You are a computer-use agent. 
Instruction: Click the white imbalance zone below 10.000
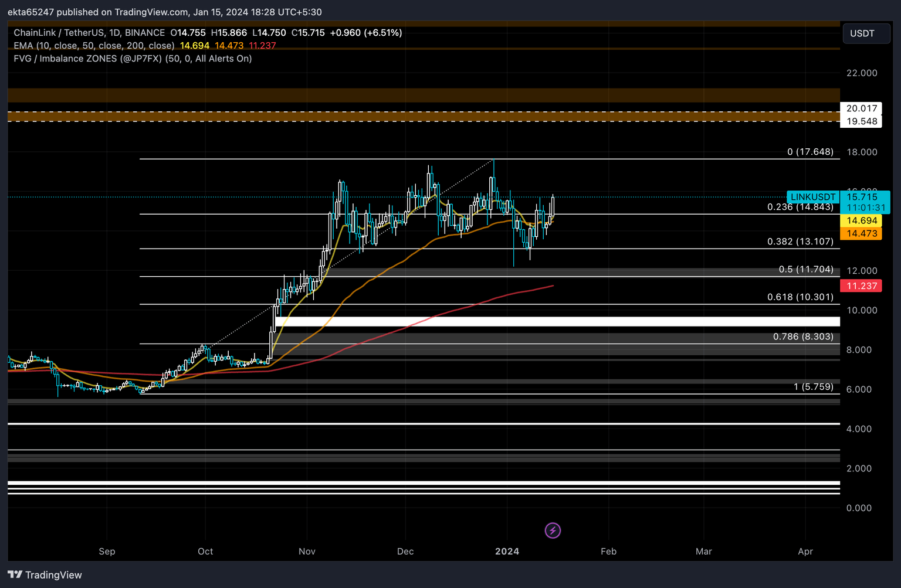(x=557, y=321)
